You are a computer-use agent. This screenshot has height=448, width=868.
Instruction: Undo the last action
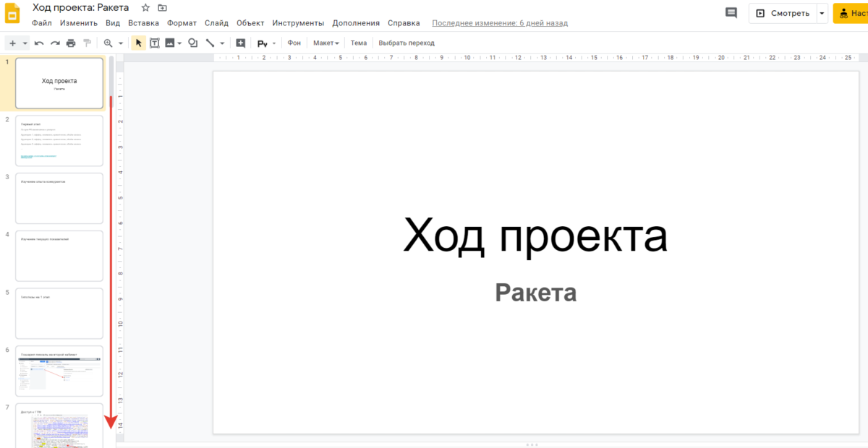tap(39, 43)
